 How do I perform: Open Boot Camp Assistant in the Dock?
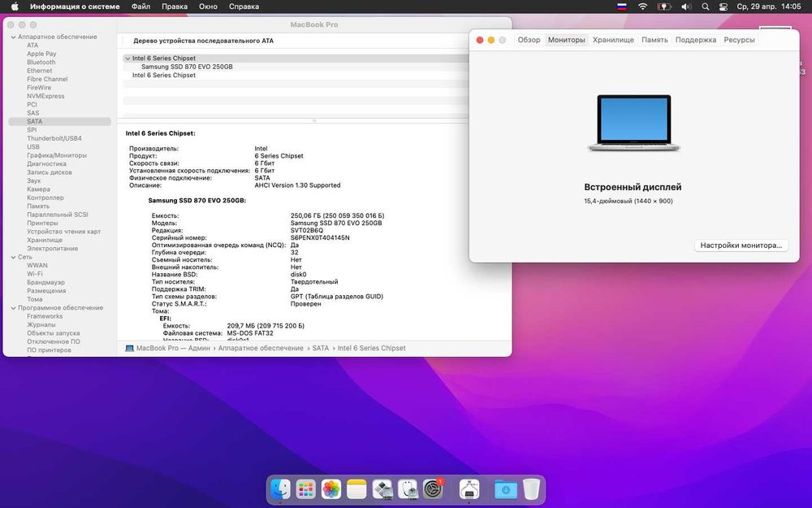[382, 488]
